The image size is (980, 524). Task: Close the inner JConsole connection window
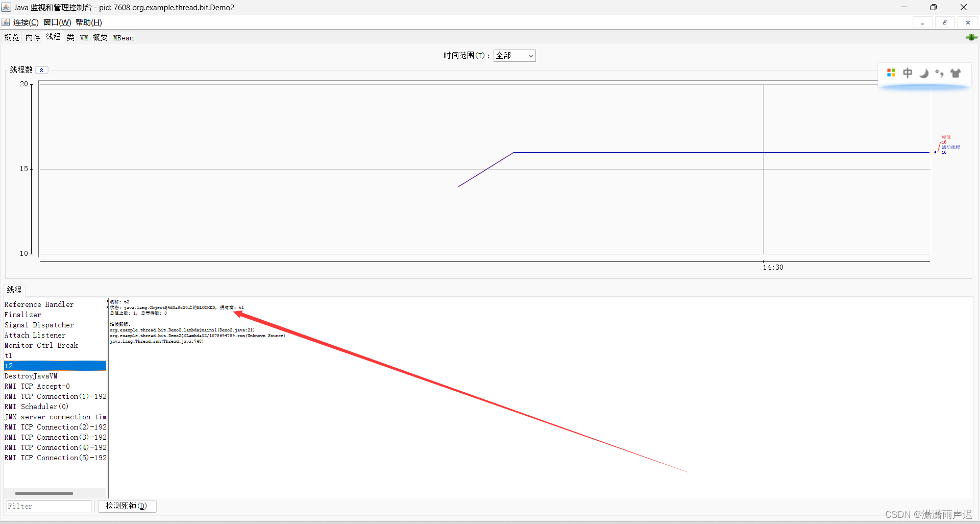968,22
